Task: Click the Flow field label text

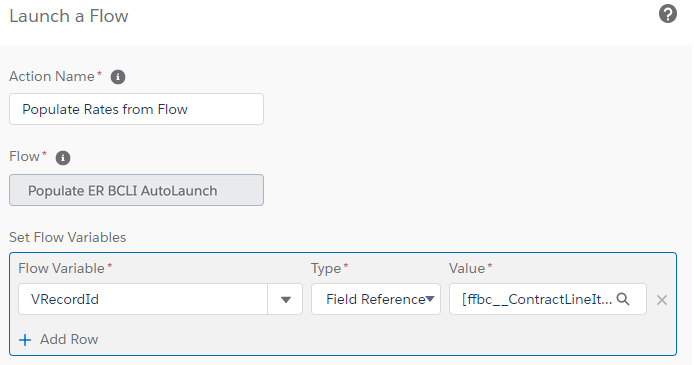Action: click(25, 157)
